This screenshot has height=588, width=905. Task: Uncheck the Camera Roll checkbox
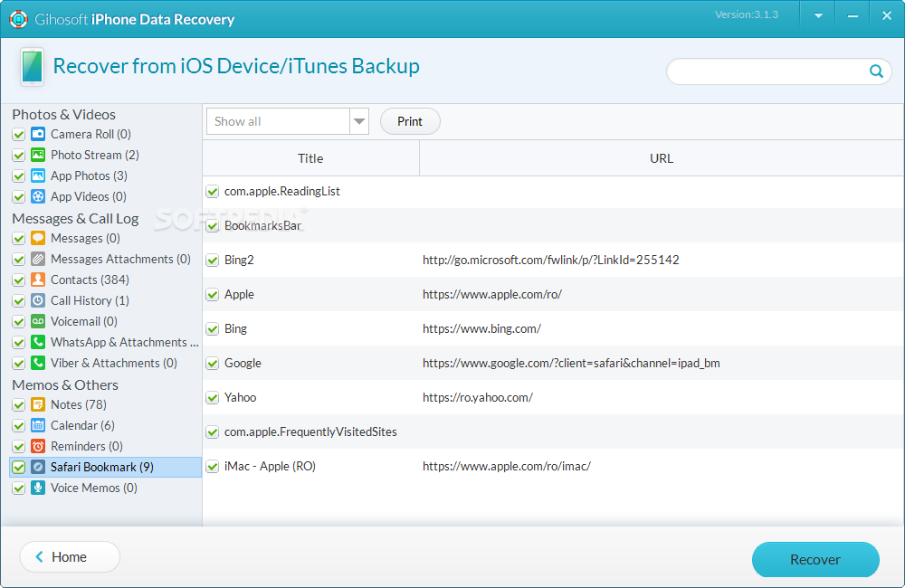18,135
